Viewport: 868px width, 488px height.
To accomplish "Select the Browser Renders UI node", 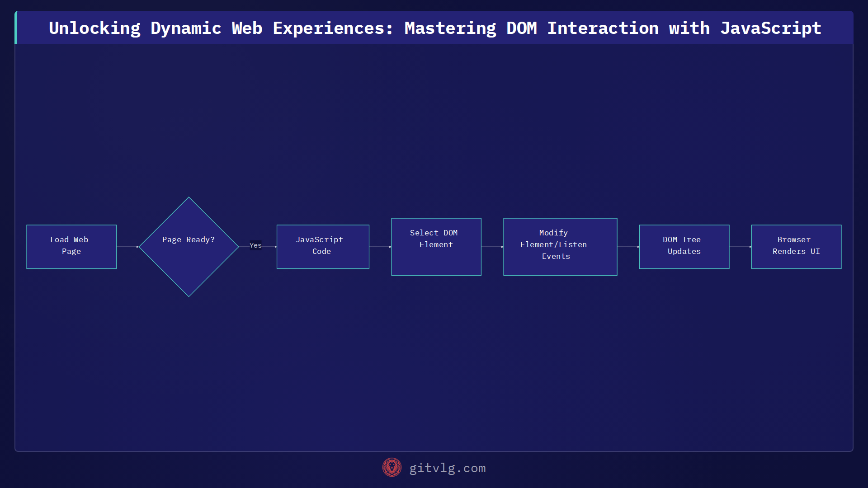I will (796, 247).
